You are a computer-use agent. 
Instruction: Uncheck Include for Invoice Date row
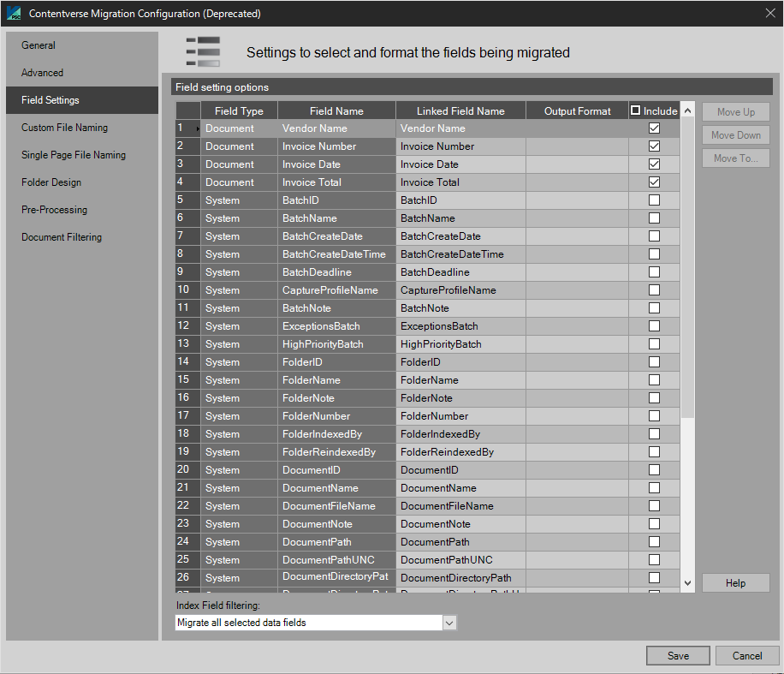pos(654,164)
